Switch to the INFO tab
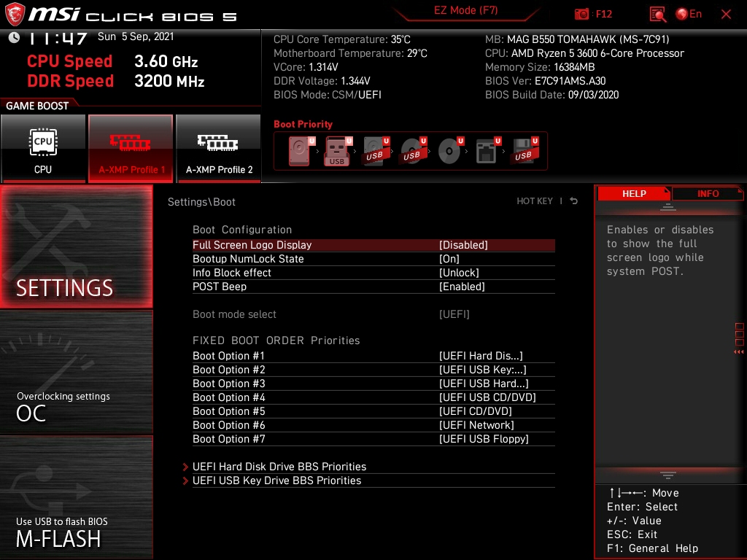 click(708, 194)
